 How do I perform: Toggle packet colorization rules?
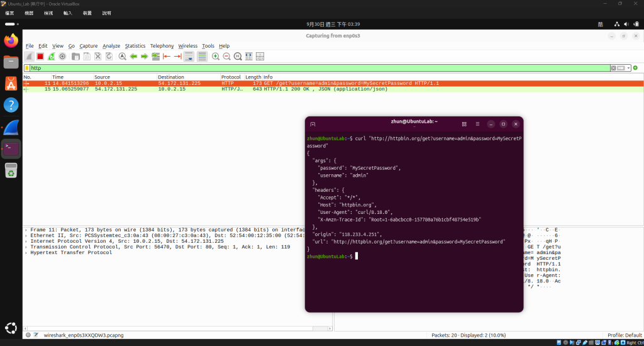[x=202, y=57]
